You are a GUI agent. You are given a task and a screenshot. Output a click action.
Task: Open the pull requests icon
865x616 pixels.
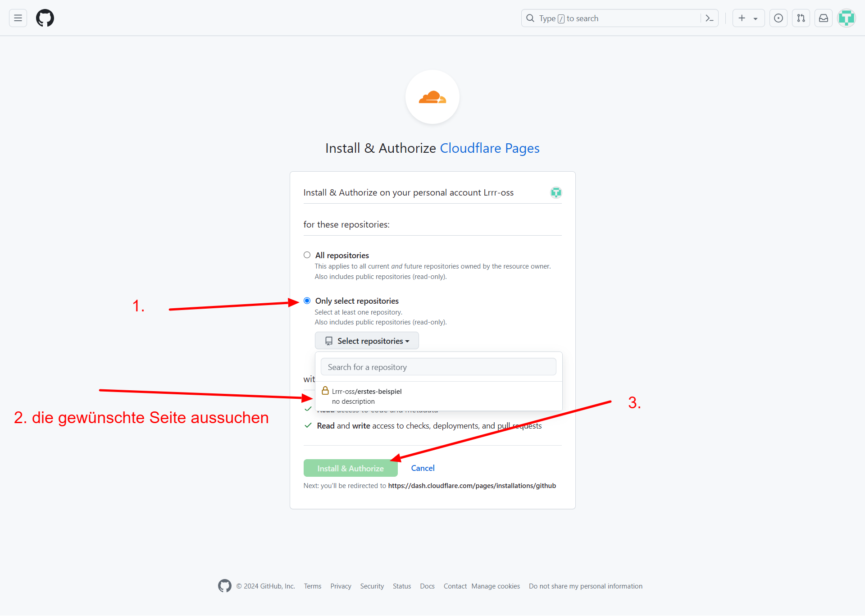point(801,18)
